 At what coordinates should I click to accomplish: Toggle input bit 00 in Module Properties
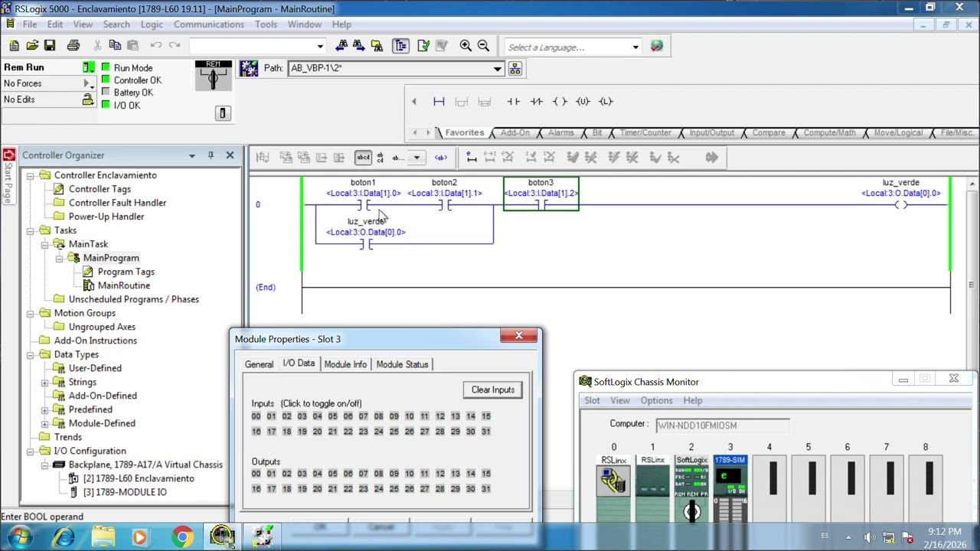[256, 416]
